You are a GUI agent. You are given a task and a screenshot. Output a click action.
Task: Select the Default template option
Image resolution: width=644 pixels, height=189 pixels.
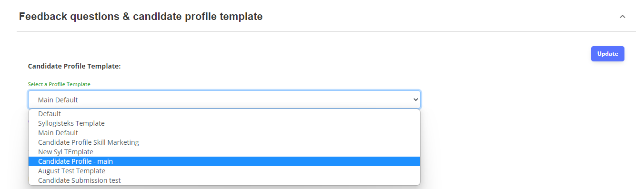pyautogui.click(x=224, y=114)
